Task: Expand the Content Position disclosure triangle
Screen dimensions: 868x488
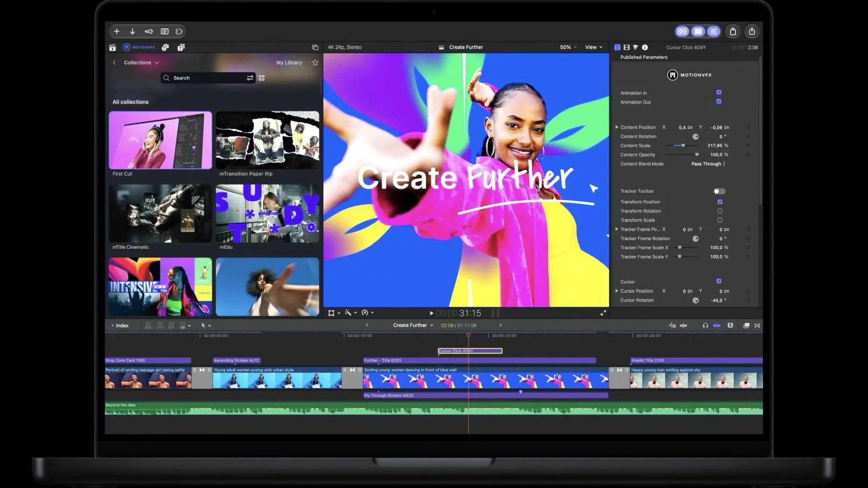Action: (x=617, y=127)
